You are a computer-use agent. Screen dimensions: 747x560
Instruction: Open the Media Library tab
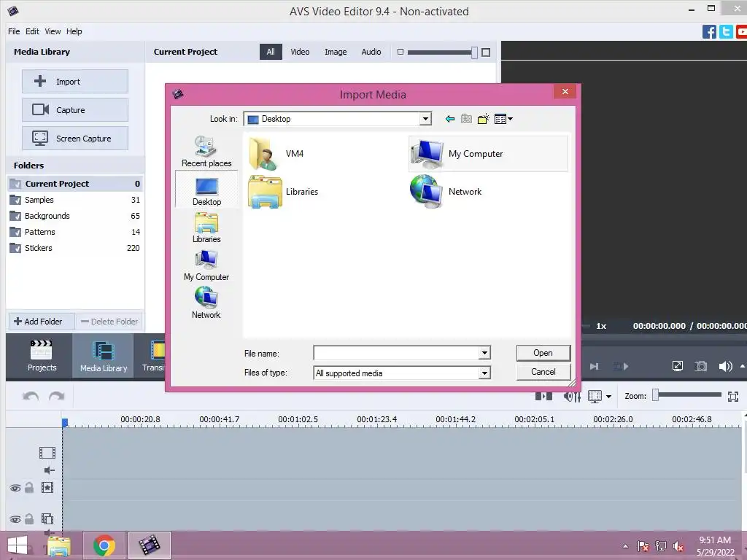point(104,356)
